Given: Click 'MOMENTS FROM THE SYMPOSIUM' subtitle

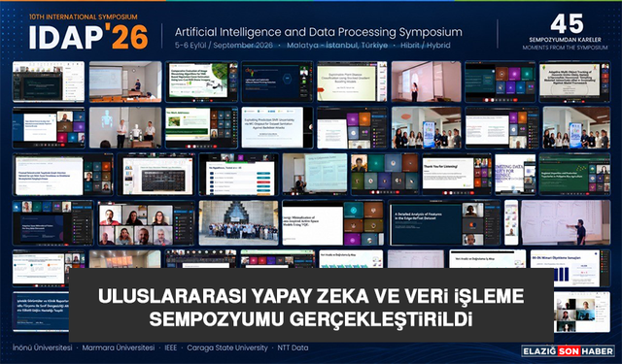Looking at the screenshot, I should pos(565,48).
